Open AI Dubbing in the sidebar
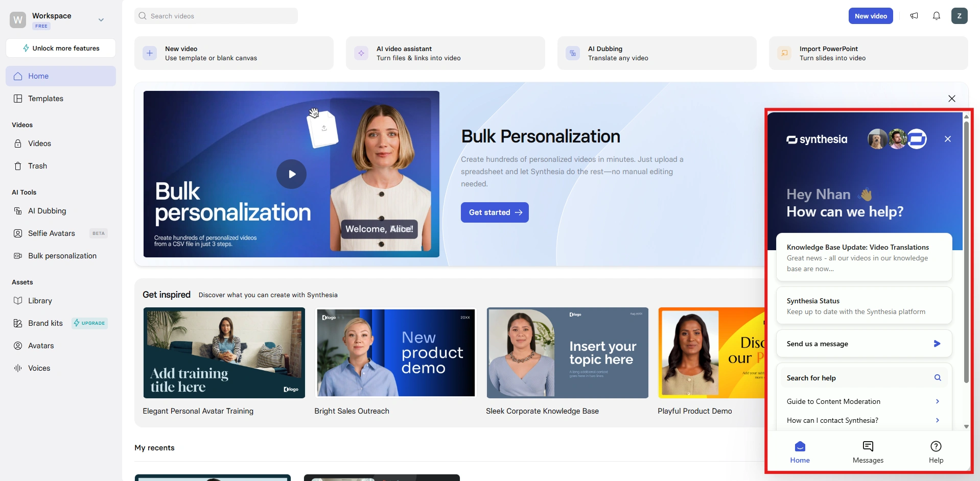Screen dimensions: 980x481 click(61, 211)
